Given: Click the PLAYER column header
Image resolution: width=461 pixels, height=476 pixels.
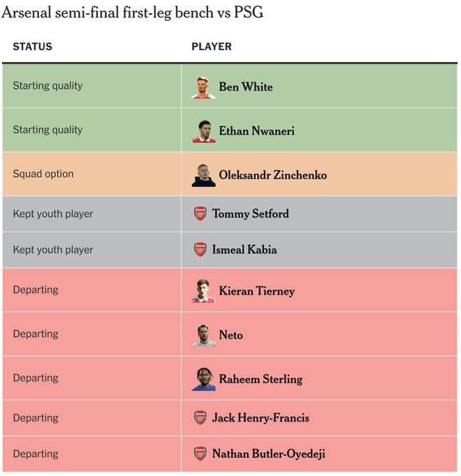Looking at the screenshot, I should pyautogui.click(x=212, y=47).
